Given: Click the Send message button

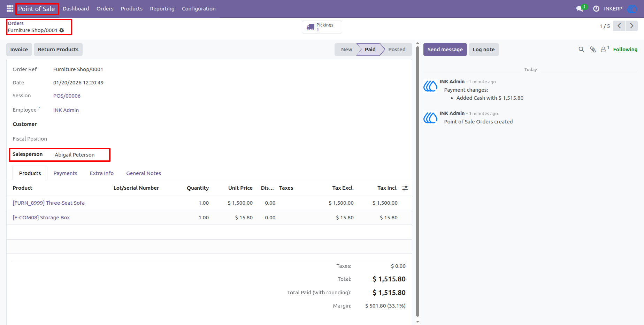Looking at the screenshot, I should click(445, 50).
